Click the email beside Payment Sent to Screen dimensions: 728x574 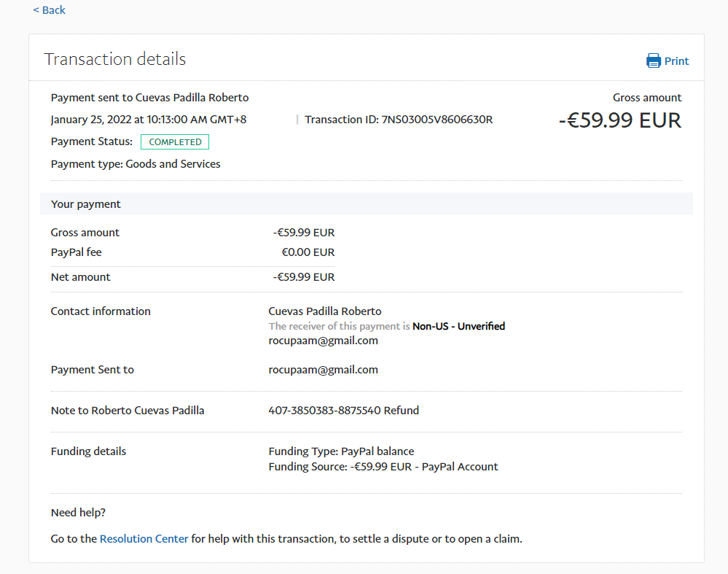coord(323,370)
